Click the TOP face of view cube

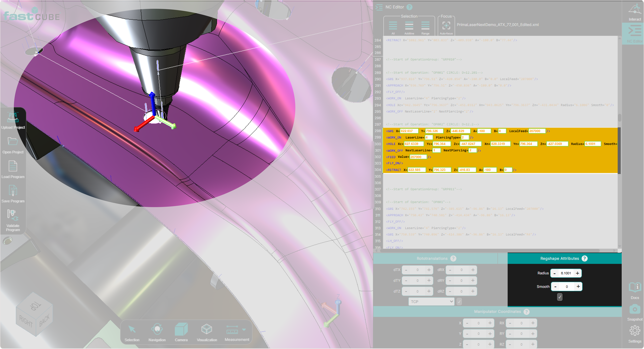coord(35,306)
